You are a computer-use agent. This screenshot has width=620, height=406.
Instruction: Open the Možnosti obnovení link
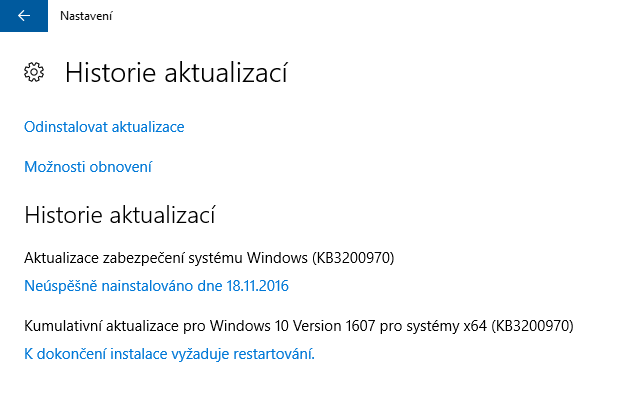point(88,167)
